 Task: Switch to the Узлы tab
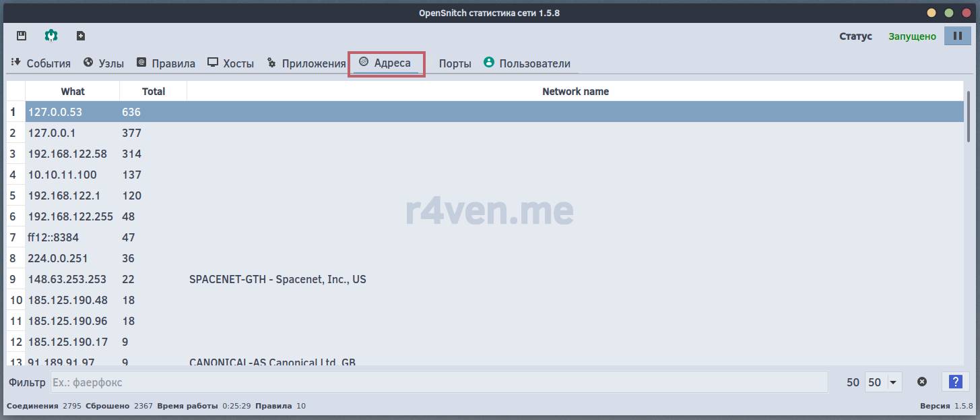(104, 63)
